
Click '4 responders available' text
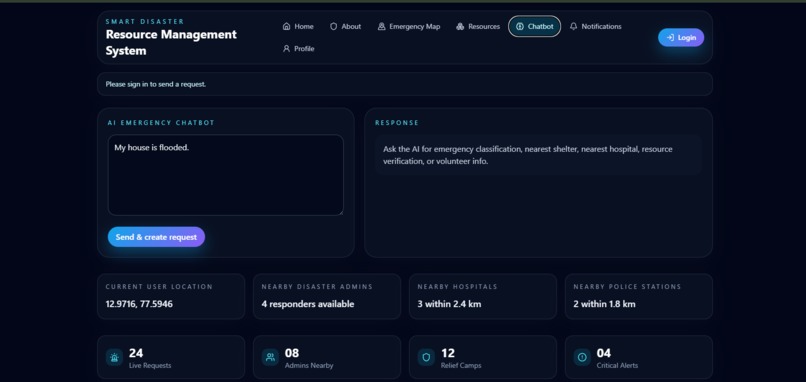(x=307, y=304)
